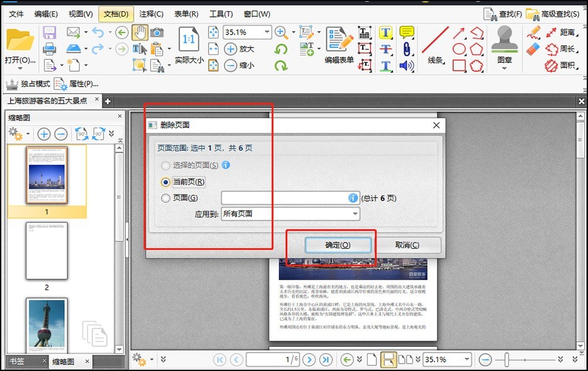The height and width of the screenshot is (371, 588).
Task: Select the Sticky Note comment tool
Action: [x=407, y=32]
